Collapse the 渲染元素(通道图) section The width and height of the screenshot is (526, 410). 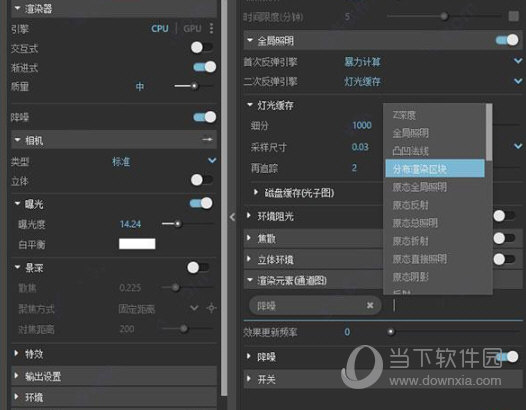click(x=250, y=279)
